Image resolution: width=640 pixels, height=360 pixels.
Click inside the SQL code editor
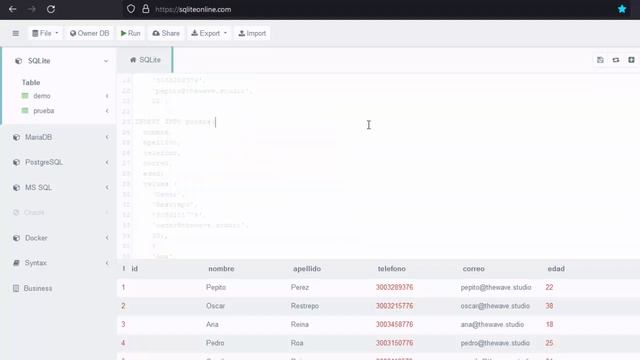[378, 166]
